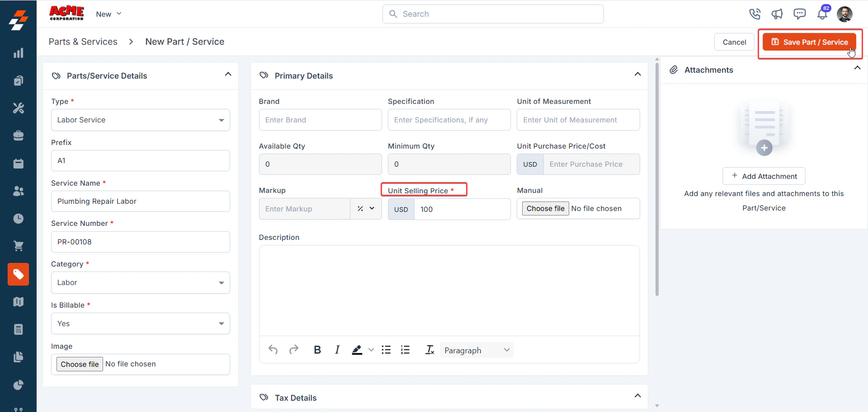
Task: Collapse the Tax Details panel
Action: [637, 396]
